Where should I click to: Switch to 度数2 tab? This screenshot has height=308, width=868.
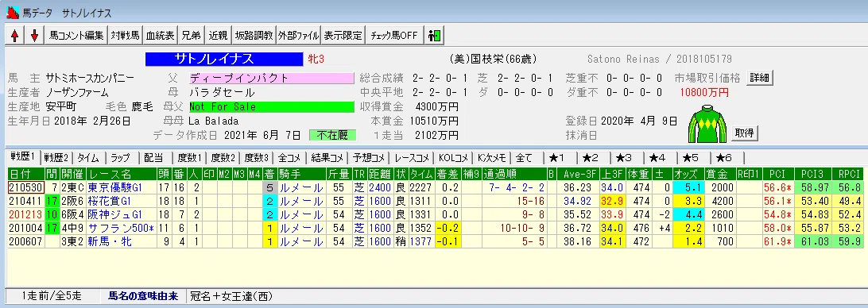[x=223, y=157]
